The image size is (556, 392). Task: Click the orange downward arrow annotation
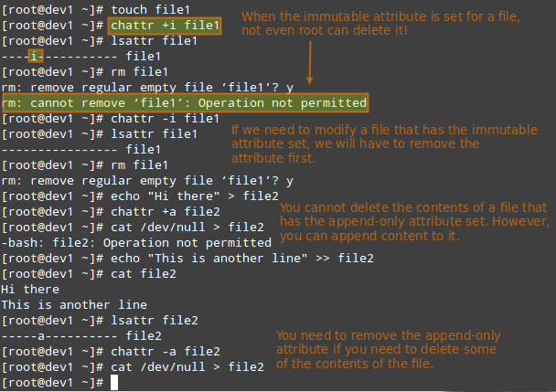coord(309,64)
